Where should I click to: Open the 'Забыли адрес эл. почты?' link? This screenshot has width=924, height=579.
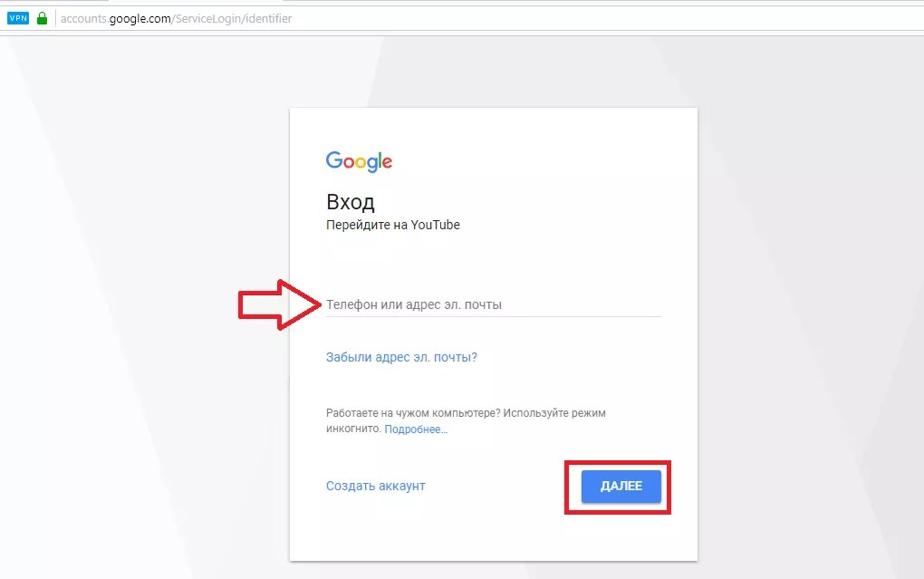[x=401, y=357]
